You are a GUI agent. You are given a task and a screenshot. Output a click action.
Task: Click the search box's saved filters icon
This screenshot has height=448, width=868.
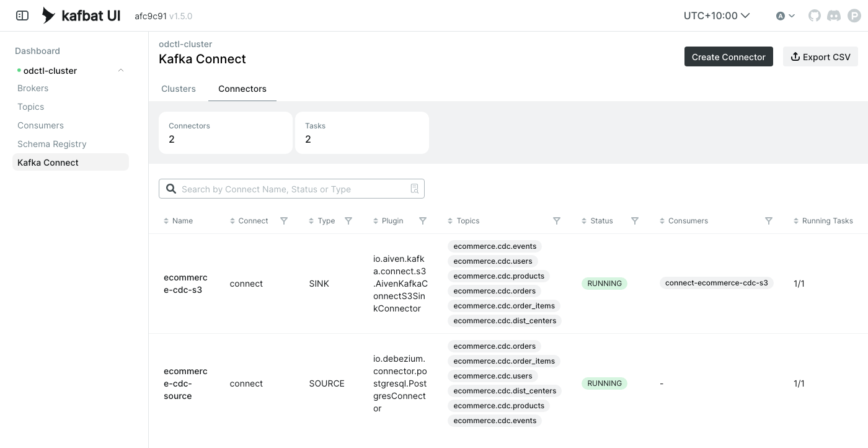click(x=415, y=189)
